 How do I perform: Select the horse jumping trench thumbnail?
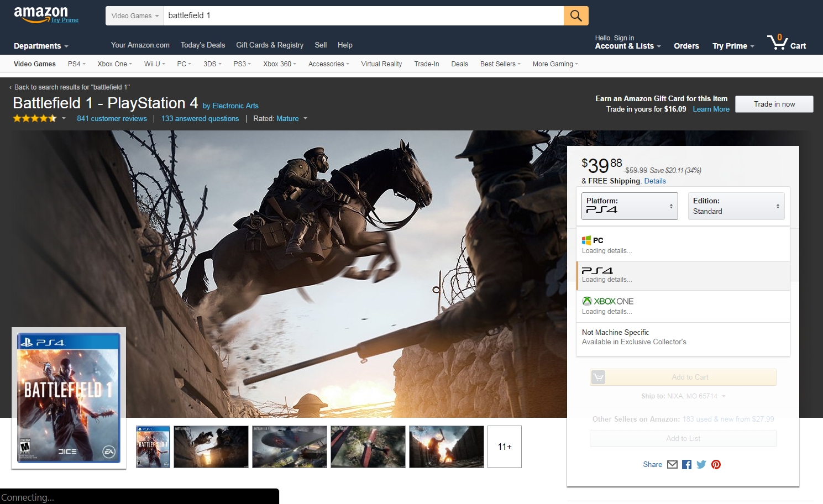211,447
